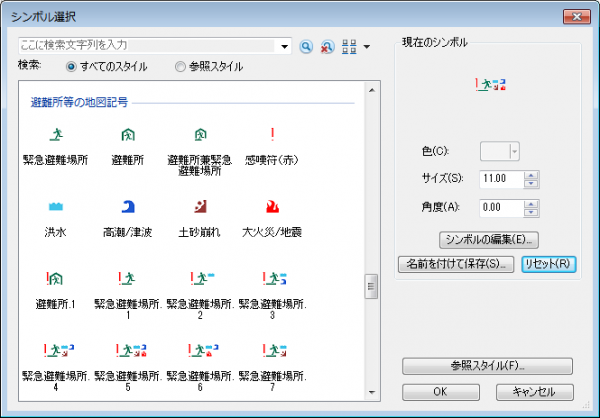Select the 感嘆符(赤) exclamation symbol

coord(272,135)
